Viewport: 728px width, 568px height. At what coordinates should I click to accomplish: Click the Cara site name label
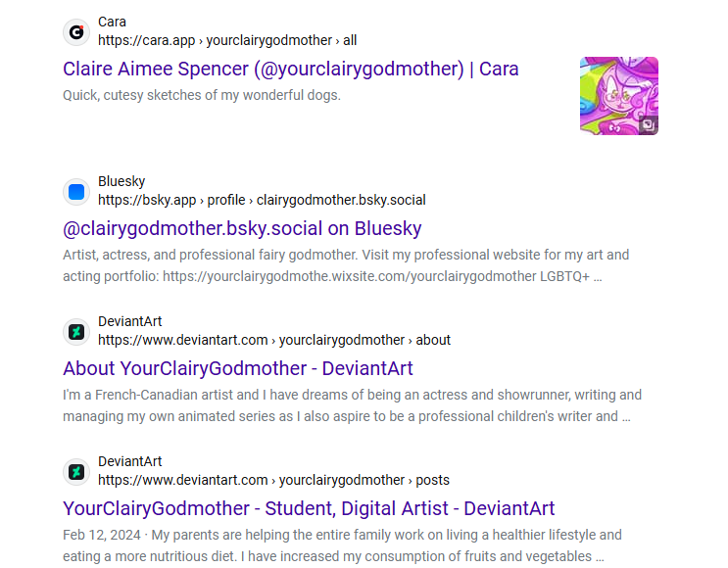(x=112, y=22)
